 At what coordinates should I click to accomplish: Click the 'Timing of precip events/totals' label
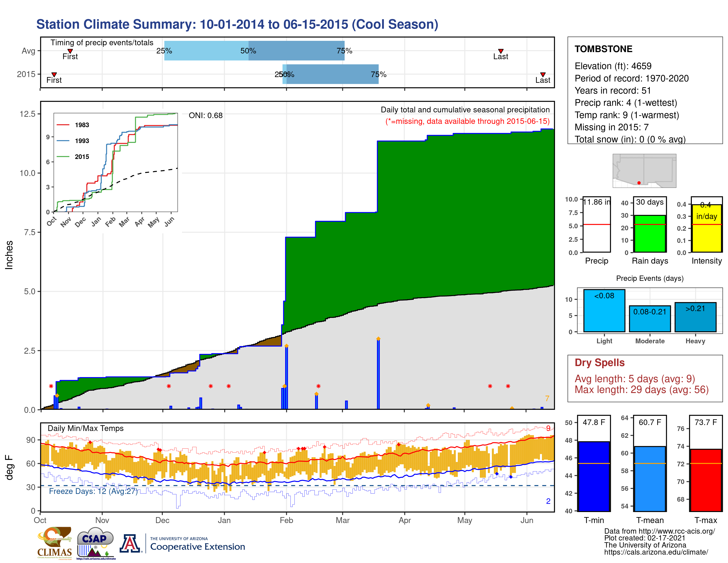(102, 43)
